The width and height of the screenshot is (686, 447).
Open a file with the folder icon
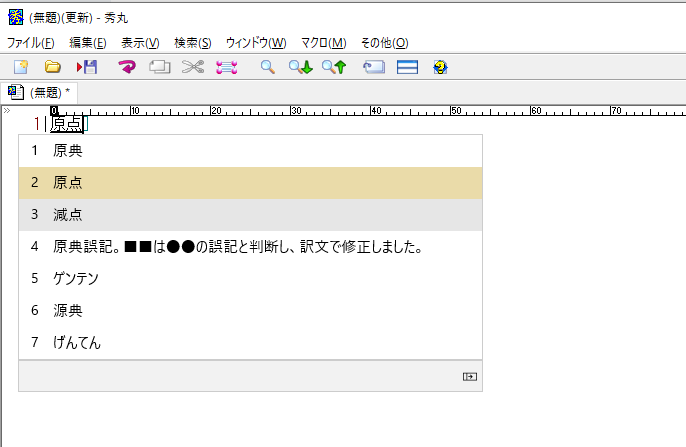coord(53,67)
